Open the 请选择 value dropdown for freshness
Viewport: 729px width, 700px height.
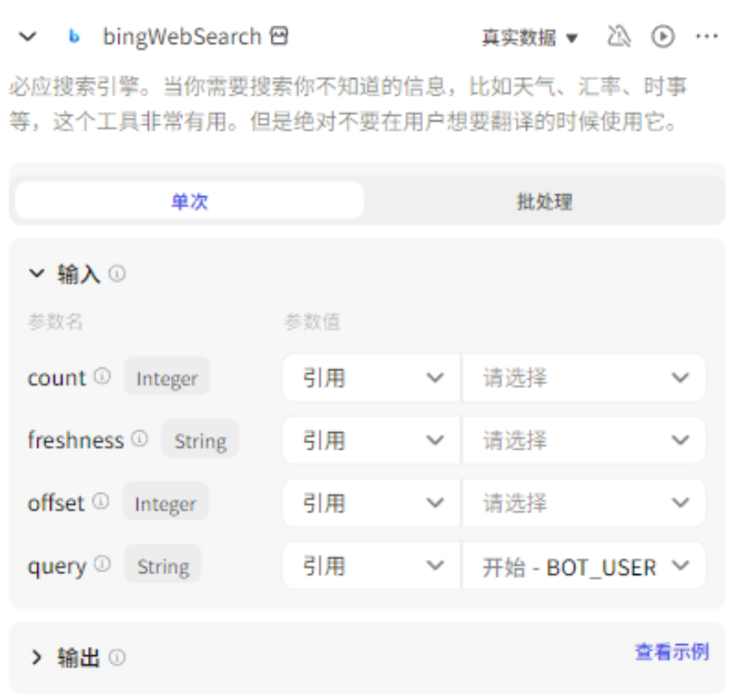coord(584,440)
